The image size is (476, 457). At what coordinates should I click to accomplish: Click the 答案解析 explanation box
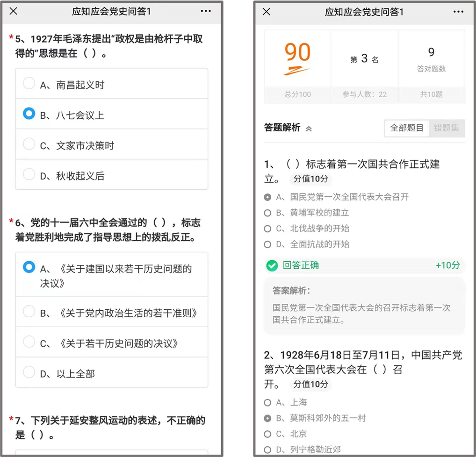pyautogui.click(x=364, y=306)
